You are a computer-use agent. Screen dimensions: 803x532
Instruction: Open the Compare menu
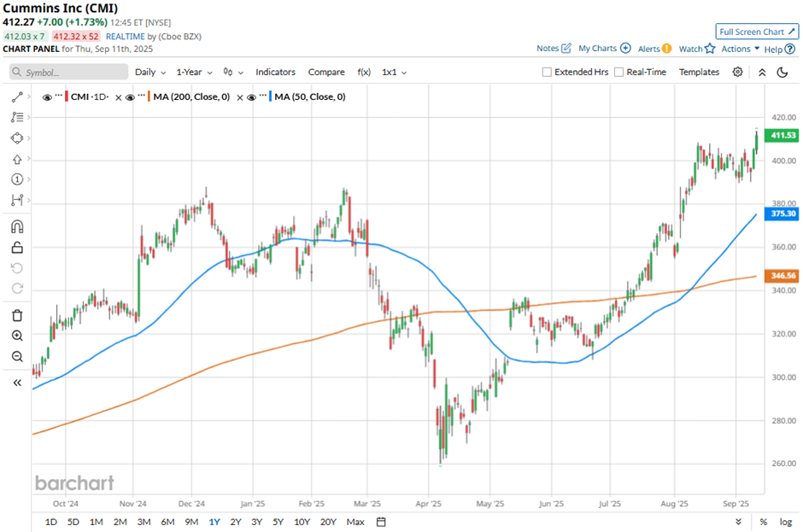pyautogui.click(x=326, y=73)
